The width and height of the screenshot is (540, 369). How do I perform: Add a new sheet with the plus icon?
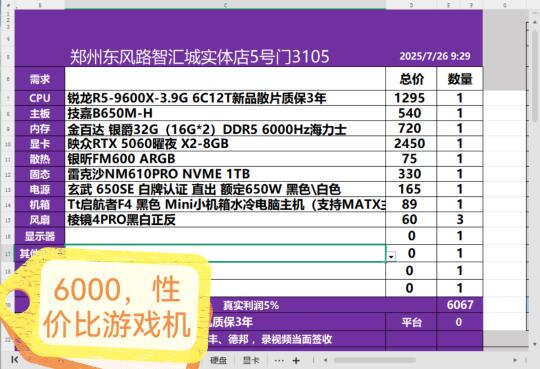click(x=296, y=361)
